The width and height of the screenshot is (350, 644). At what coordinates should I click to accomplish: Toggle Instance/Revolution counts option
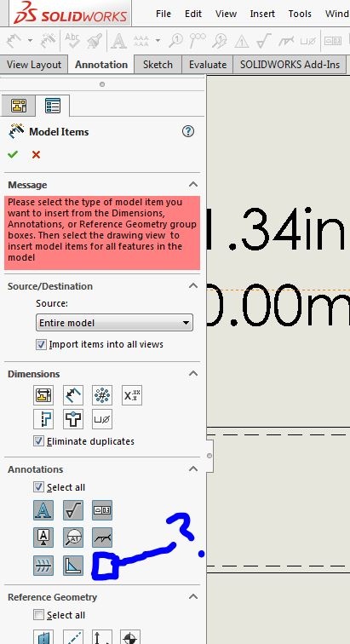(102, 395)
